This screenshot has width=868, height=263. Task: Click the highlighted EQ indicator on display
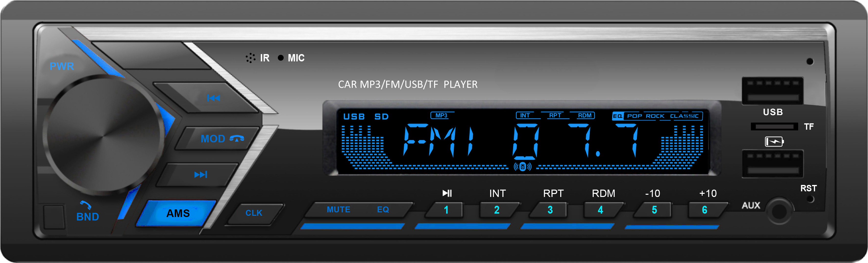tap(618, 116)
